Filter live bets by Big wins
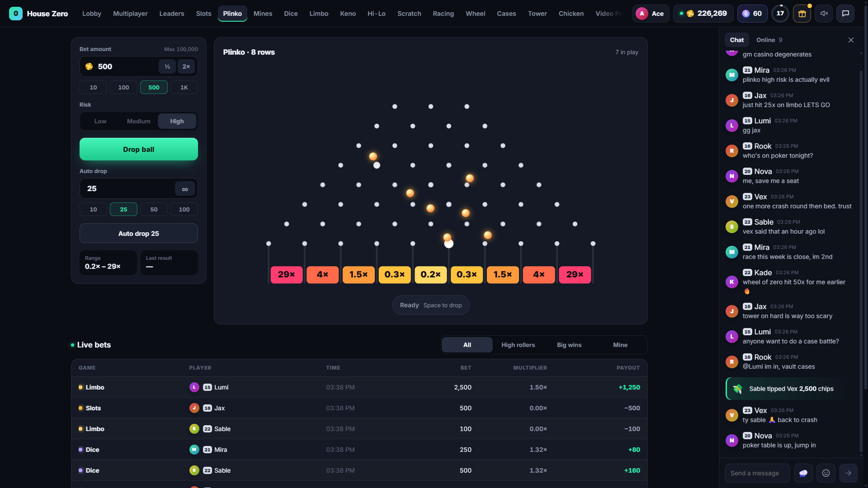This screenshot has height=488, width=868. click(569, 345)
